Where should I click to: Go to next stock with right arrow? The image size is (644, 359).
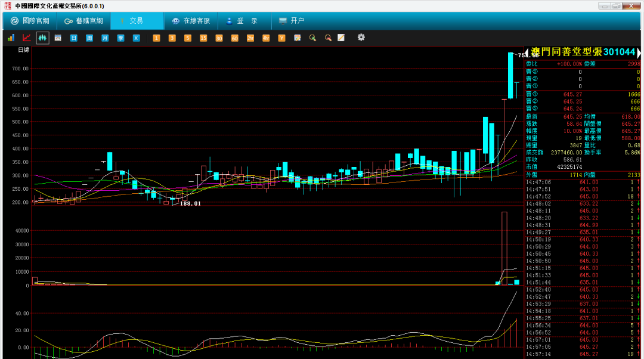click(639, 52)
